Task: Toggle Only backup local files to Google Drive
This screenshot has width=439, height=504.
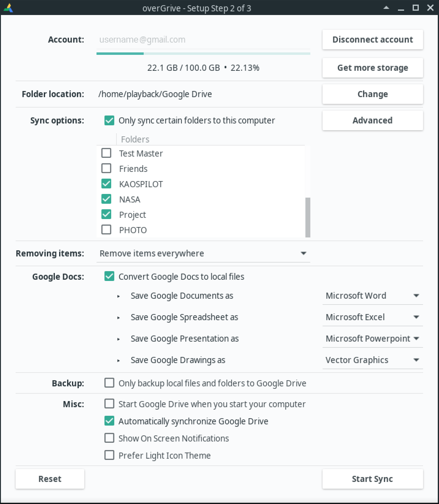Action: point(109,383)
